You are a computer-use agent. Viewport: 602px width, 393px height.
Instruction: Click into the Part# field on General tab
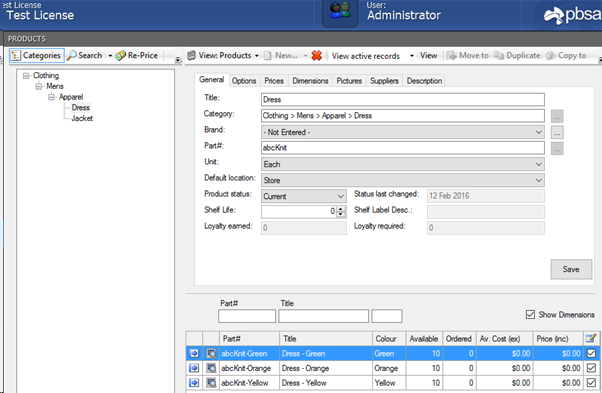[x=403, y=148]
